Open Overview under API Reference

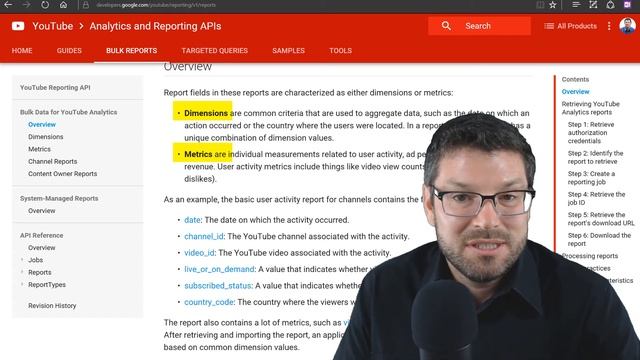(42, 248)
